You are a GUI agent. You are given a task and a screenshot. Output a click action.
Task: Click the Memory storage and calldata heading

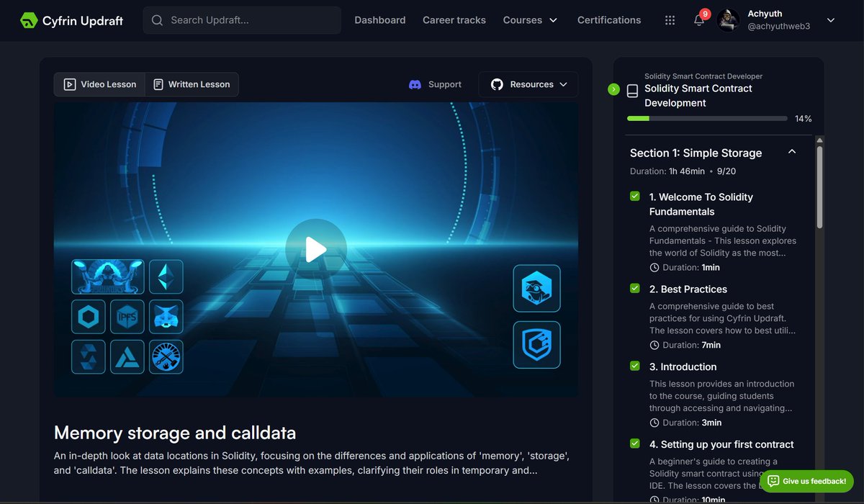coord(175,433)
